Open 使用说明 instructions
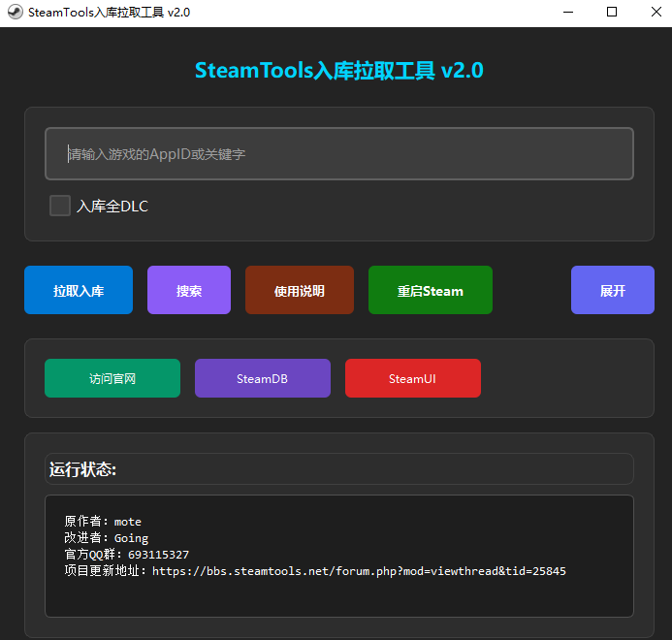Viewport: 672px width, 640px height. [x=300, y=290]
